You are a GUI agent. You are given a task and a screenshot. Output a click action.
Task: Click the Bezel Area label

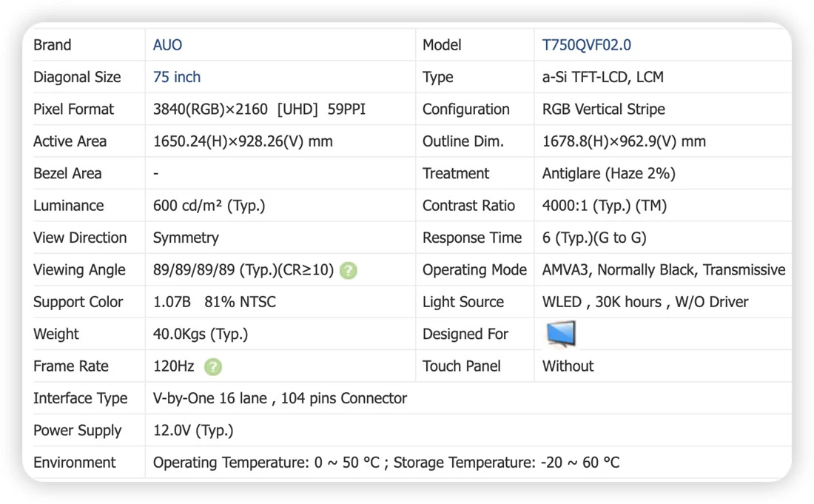tap(67, 174)
